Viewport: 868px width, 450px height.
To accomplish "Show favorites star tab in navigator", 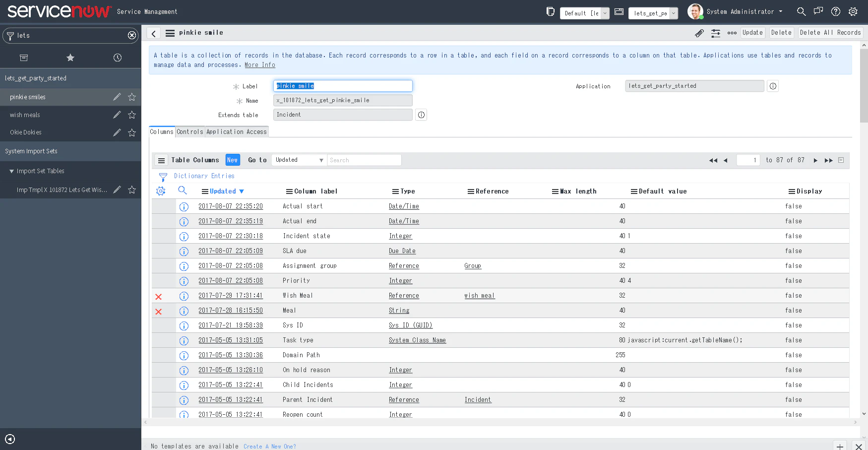I will tap(70, 58).
